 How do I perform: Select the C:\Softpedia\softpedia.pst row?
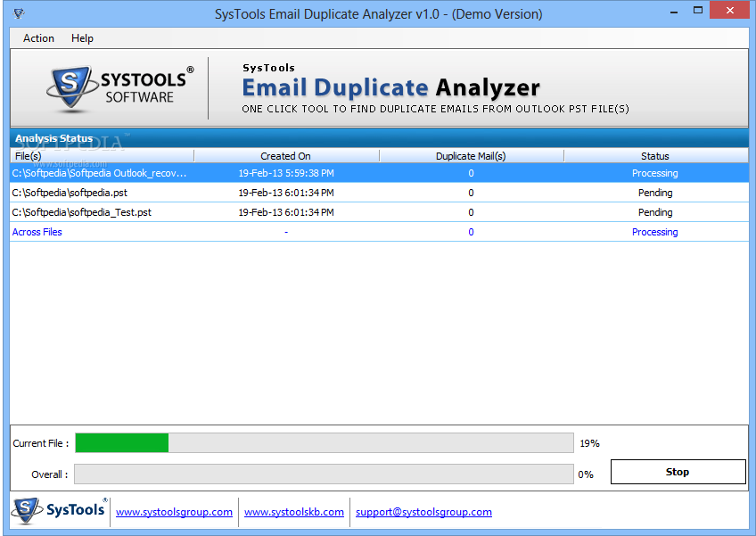[x=379, y=193]
